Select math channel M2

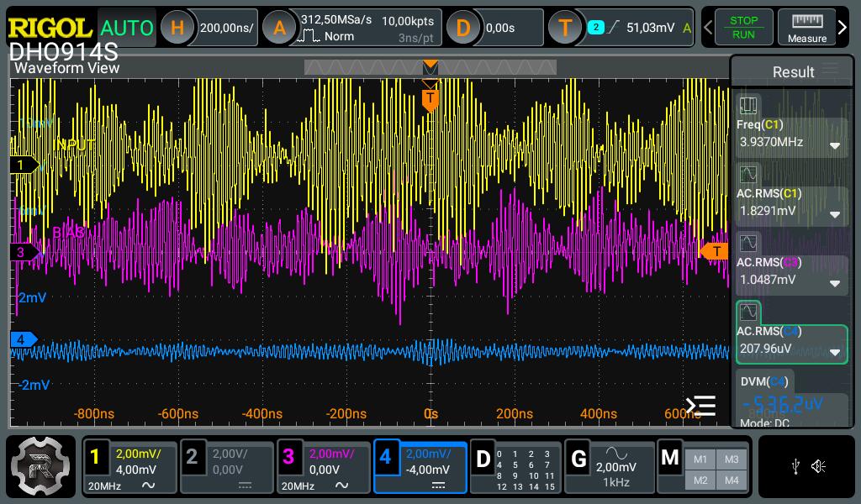click(x=700, y=480)
